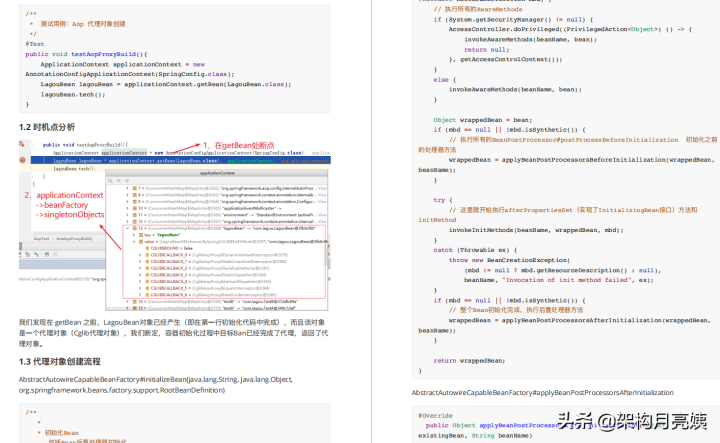Image resolution: width=720 pixels, height=443 pixels.
Task: Click the testAopProxyBuild() breadcrumb item
Action: 74,239
